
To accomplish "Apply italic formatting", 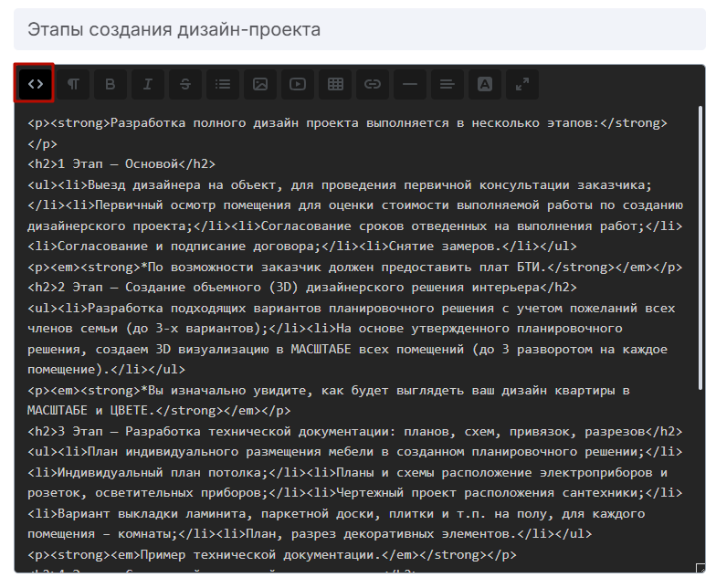I will pyautogui.click(x=148, y=84).
